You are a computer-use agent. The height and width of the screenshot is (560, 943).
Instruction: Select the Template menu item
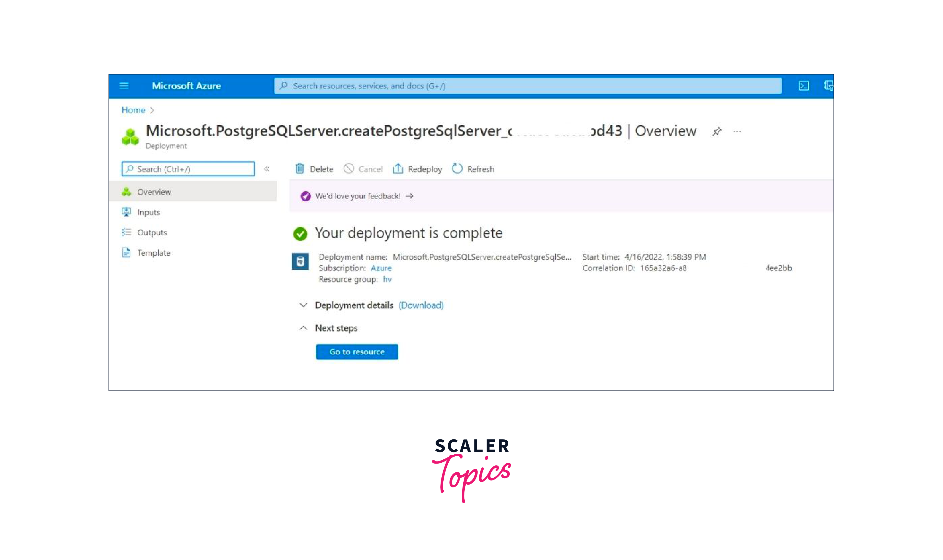(x=153, y=252)
